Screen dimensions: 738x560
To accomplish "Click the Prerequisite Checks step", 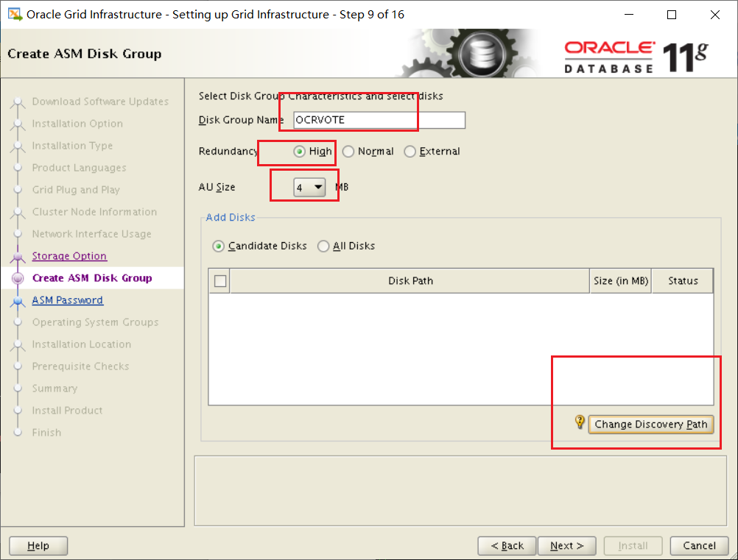I will click(80, 366).
